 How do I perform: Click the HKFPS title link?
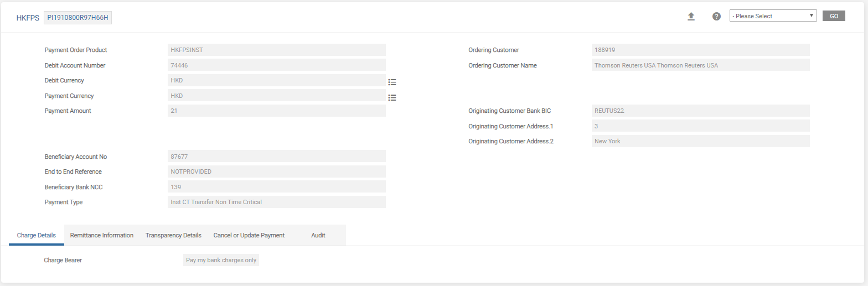28,18
